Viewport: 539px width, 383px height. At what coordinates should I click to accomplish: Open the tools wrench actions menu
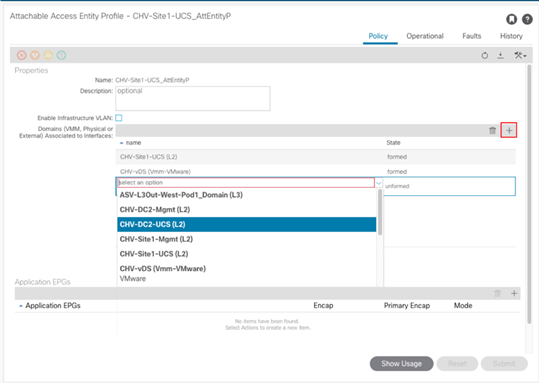pyautogui.click(x=520, y=55)
